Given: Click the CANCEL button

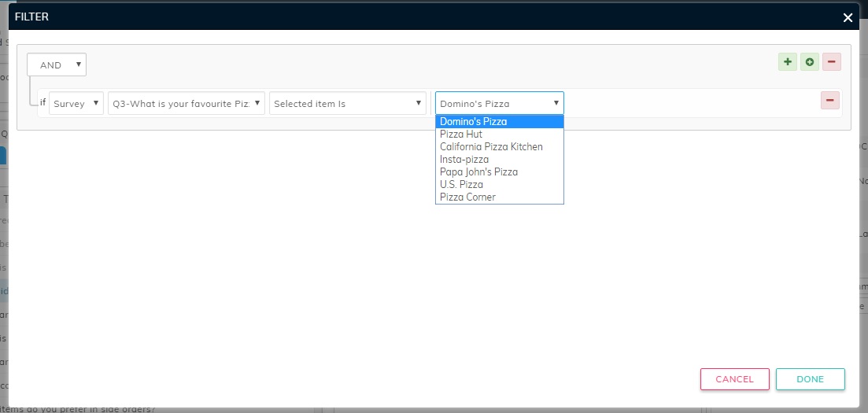Looking at the screenshot, I should (x=734, y=379).
